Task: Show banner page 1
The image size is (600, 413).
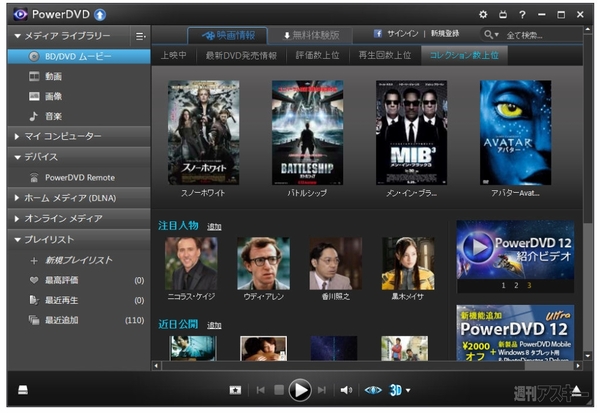Action: (x=504, y=286)
